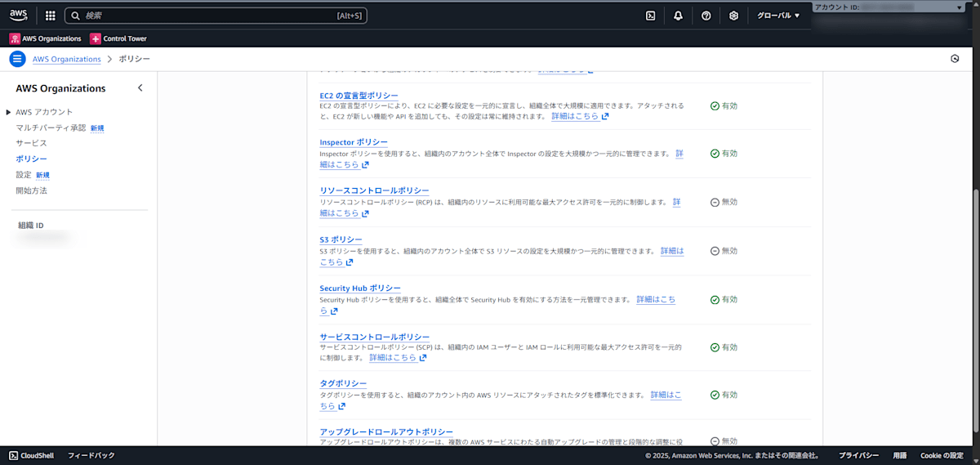Viewport: 980px width, 465px height.
Task: Focus the 検索 search field
Action: pos(216,16)
